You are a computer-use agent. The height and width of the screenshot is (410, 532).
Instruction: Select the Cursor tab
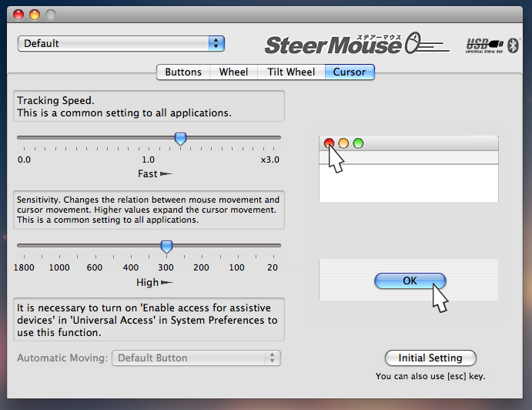click(x=350, y=72)
